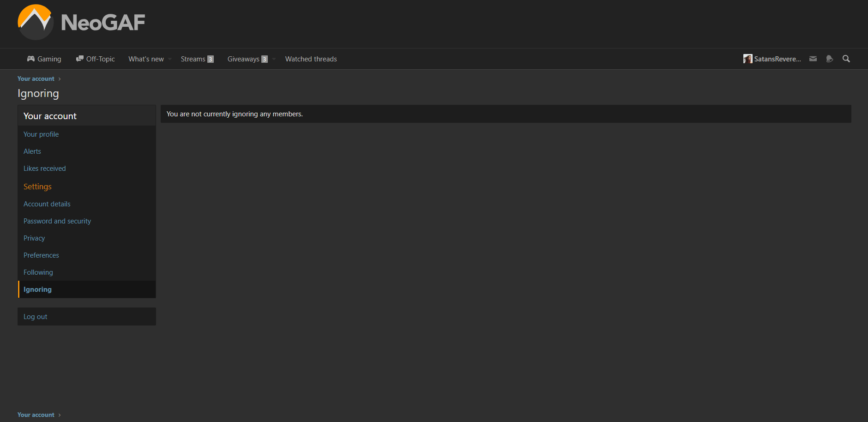The height and width of the screenshot is (422, 868).
Task: Click the Ignoring page heading
Action: coord(38,93)
